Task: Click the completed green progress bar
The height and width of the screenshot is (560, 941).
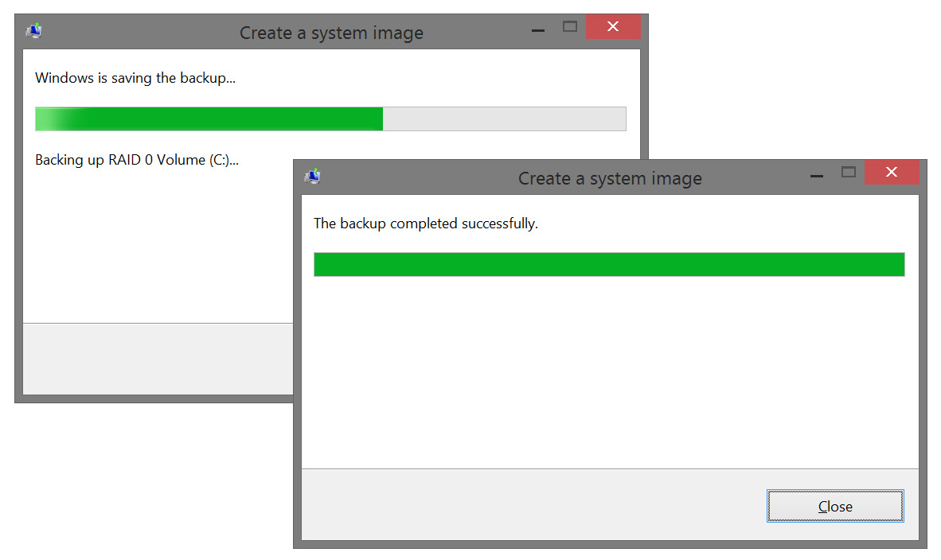Action: 608,264
